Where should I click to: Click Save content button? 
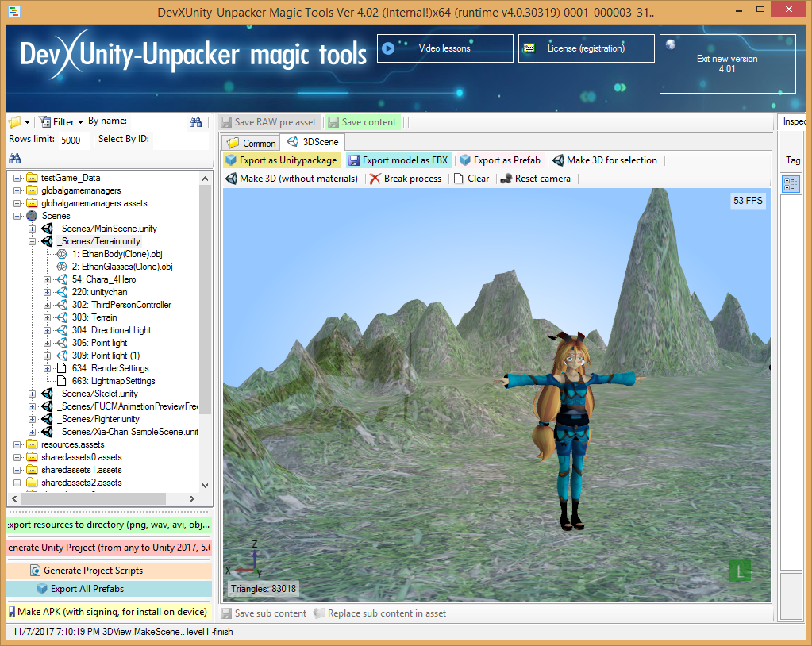pos(363,122)
